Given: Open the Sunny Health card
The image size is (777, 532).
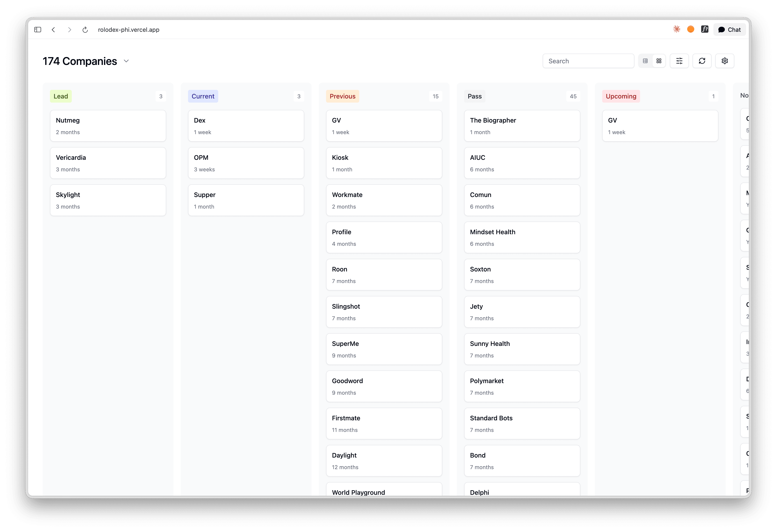Looking at the screenshot, I should tap(522, 349).
